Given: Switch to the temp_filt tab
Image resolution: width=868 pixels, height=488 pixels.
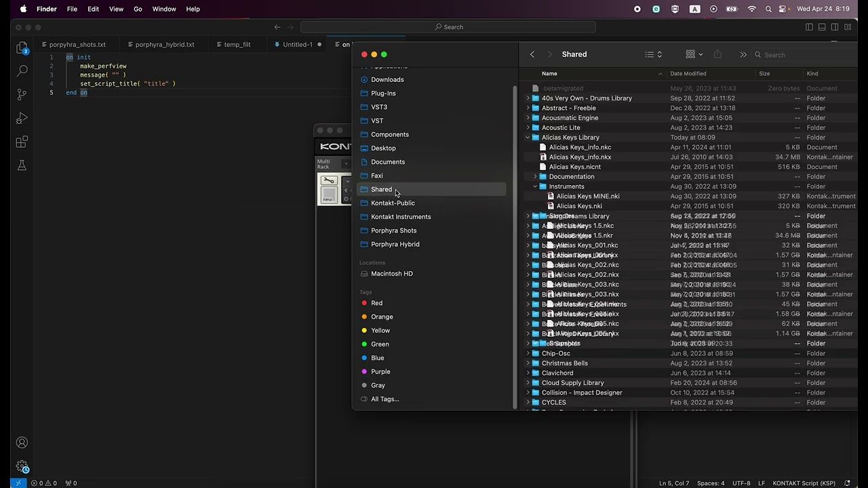Looking at the screenshot, I should tap(237, 45).
